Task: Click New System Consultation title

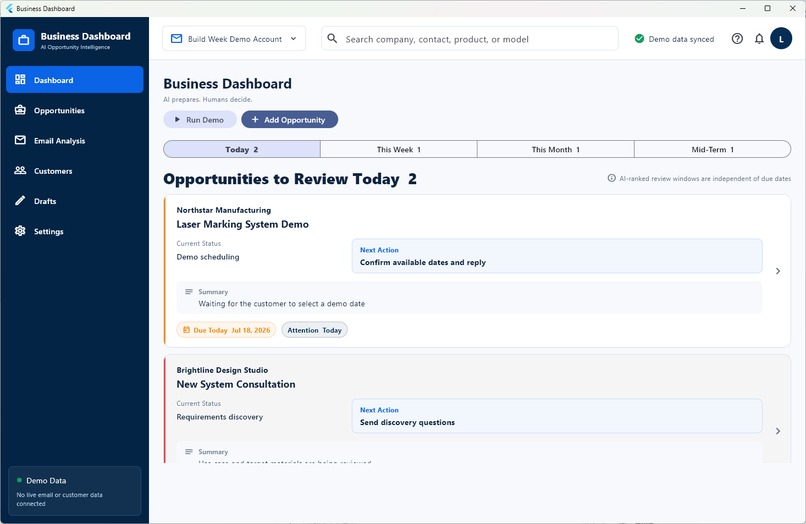Action: [236, 384]
